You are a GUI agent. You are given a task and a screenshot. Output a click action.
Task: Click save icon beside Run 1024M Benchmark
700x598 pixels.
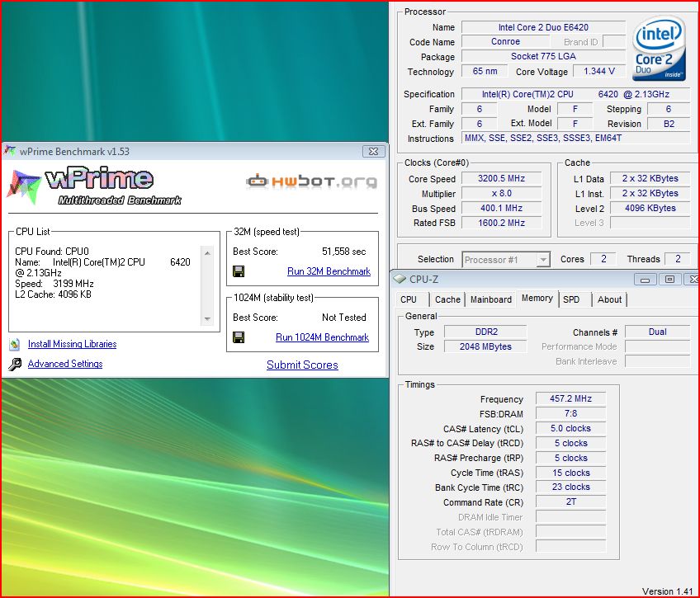pyautogui.click(x=239, y=337)
